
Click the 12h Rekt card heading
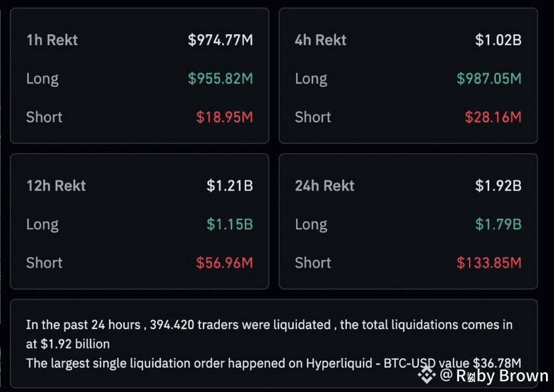coord(56,186)
